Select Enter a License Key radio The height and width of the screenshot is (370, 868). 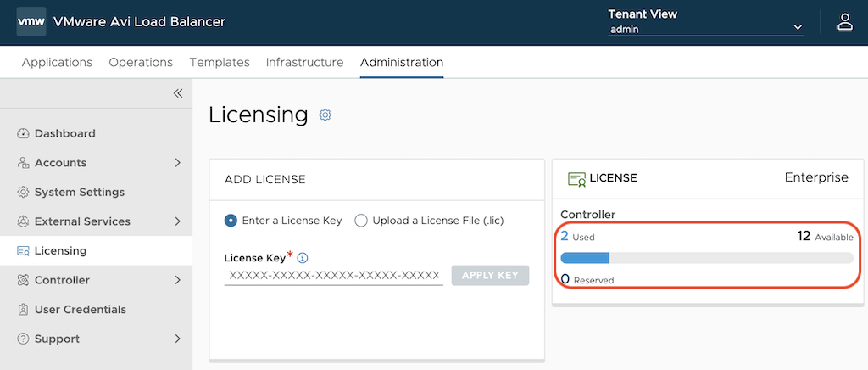(231, 221)
